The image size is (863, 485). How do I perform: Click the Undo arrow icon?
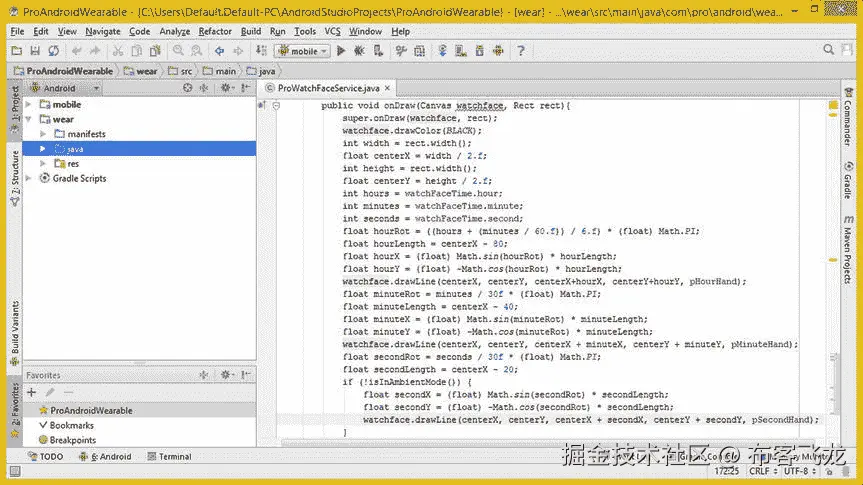pyautogui.click(x=77, y=51)
